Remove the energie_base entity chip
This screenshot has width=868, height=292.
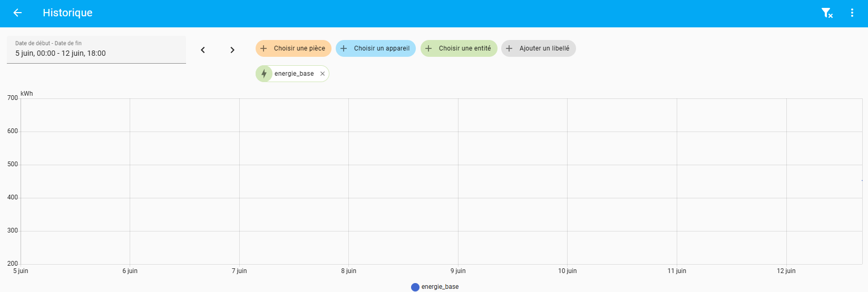(323, 74)
